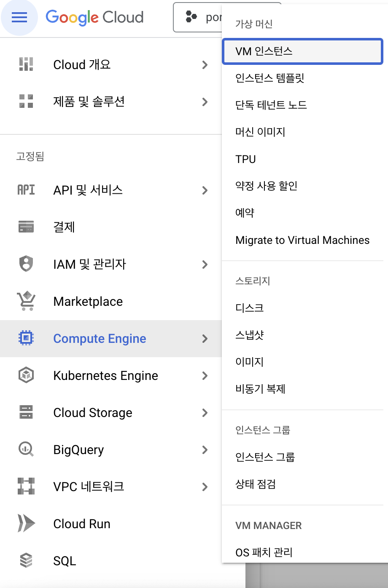Screen dimensions: 388x588
Task: Click the Marketplace shopping cart icon
Action: coord(26,301)
